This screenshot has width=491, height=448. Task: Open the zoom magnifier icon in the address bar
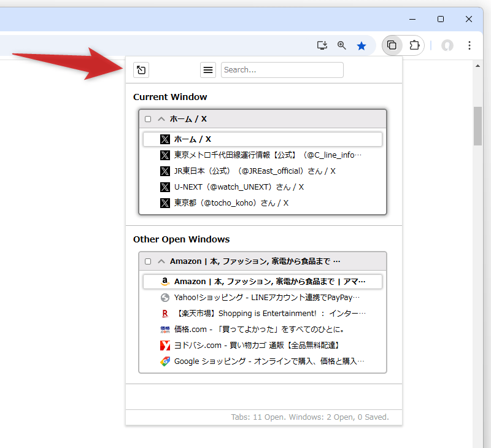click(342, 45)
